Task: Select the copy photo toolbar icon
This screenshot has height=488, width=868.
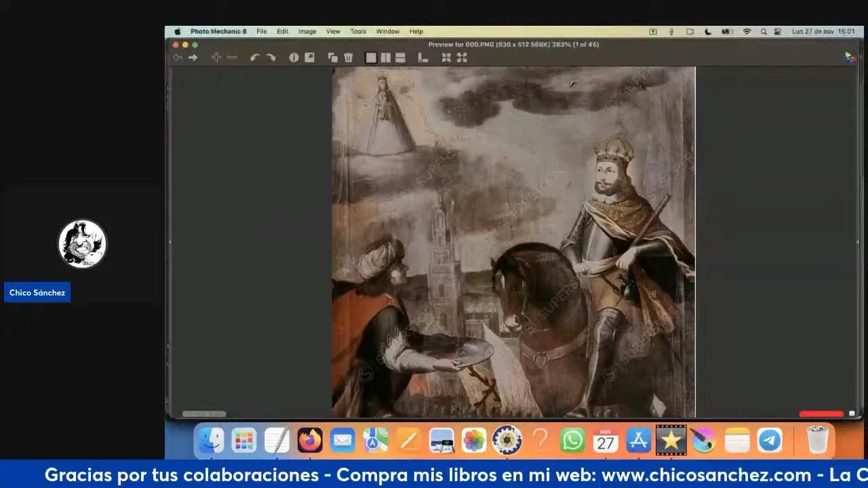Action: tap(332, 58)
